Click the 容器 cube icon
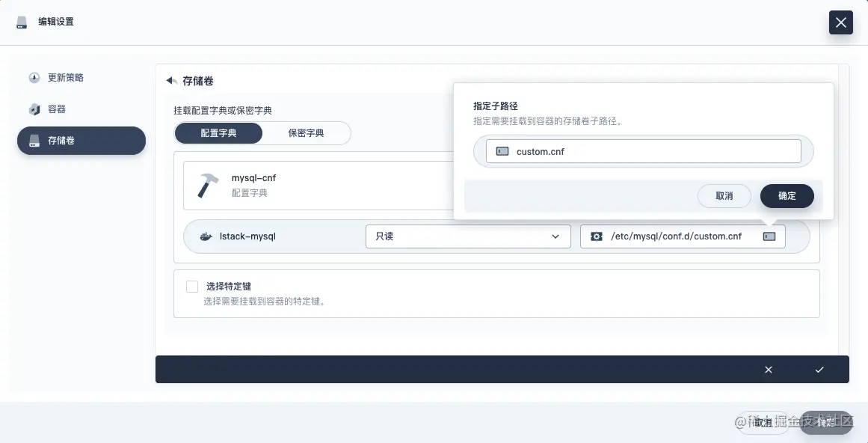Viewport: 868px width, 443px height. coord(34,109)
